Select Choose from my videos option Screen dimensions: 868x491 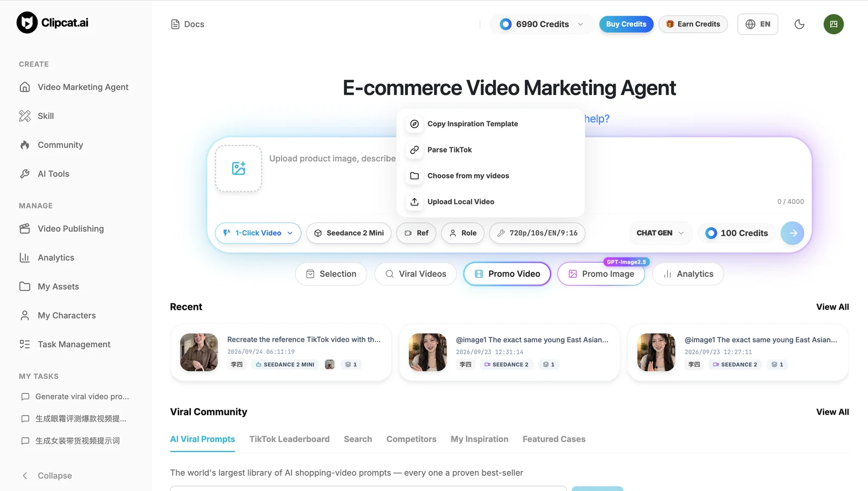(490, 176)
